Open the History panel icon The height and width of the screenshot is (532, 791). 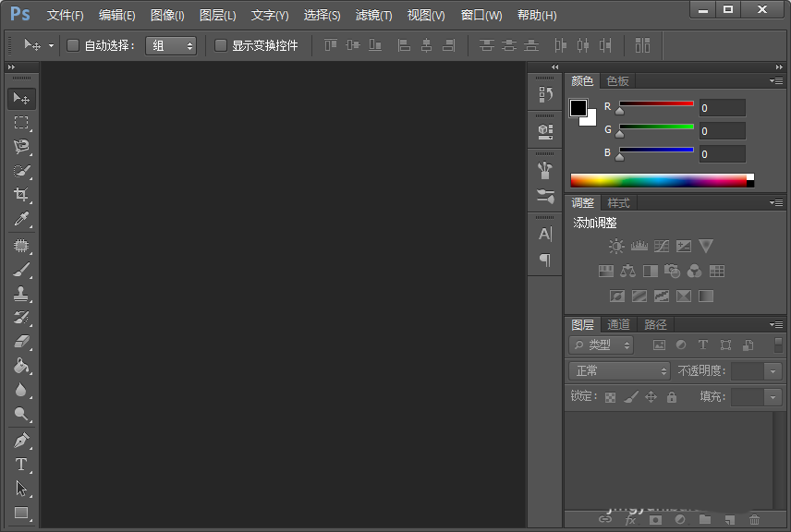pyautogui.click(x=545, y=94)
